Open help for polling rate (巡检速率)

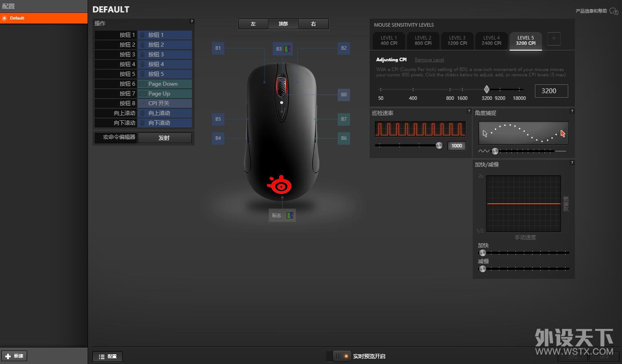point(469,111)
